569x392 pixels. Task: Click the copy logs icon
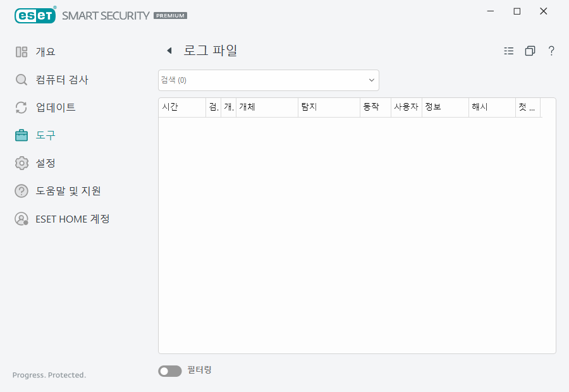tap(530, 51)
